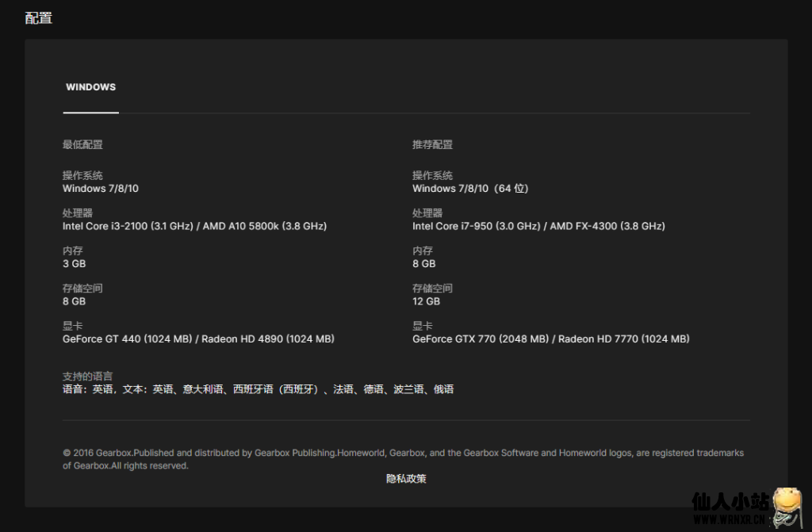The width and height of the screenshot is (812, 532).
Task: Click the 仙人小站 mascot logo icon
Action: tap(786, 508)
